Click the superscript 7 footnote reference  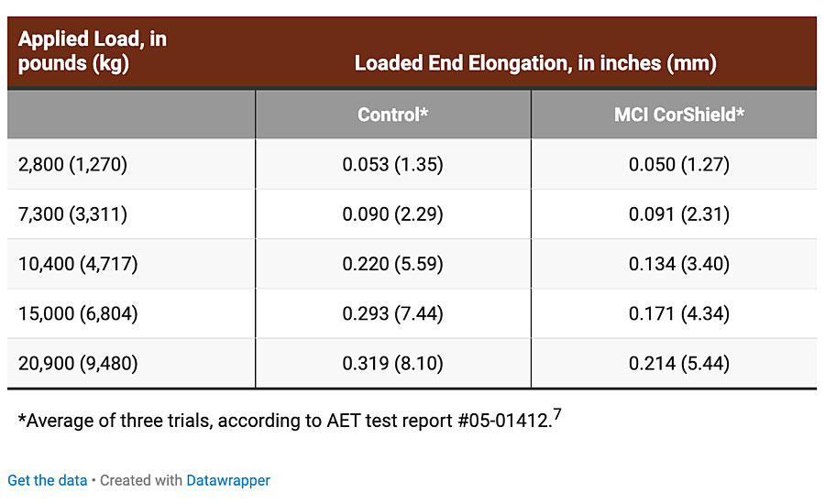pos(555,415)
